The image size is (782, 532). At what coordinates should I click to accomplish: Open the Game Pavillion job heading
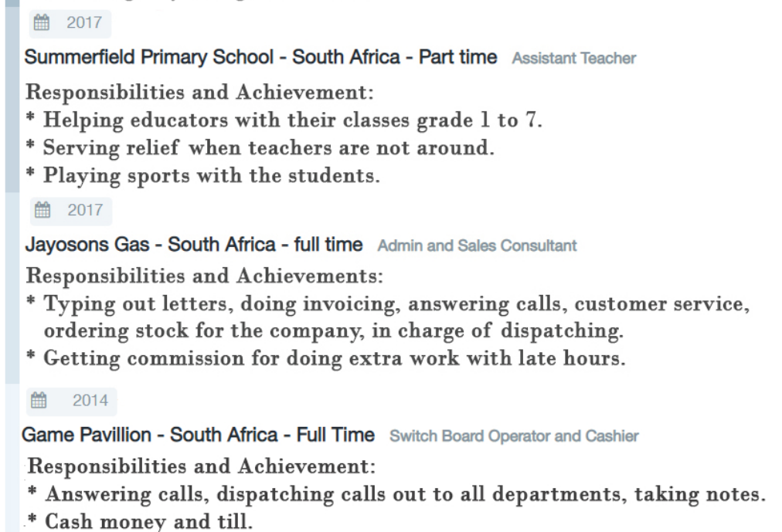coord(198,435)
